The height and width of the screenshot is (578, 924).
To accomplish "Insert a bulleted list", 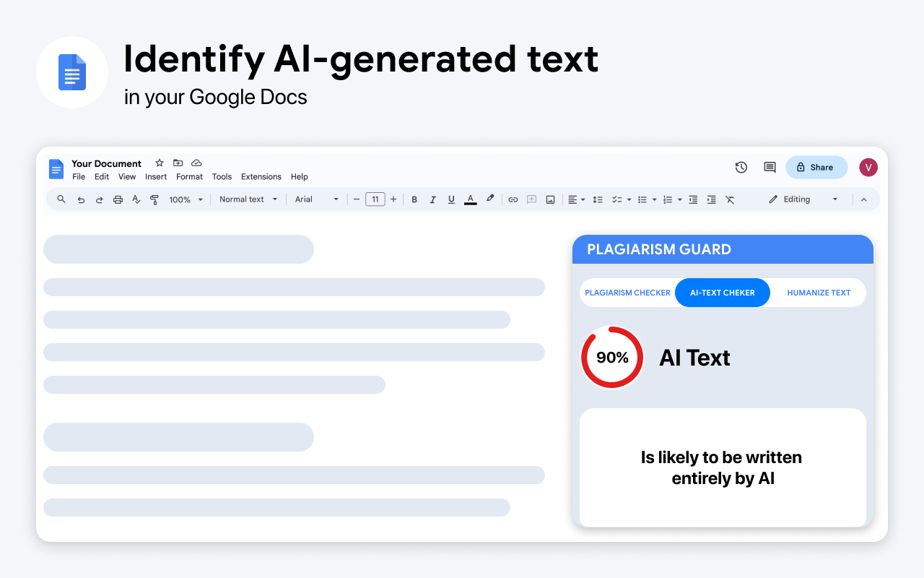I will pyautogui.click(x=642, y=199).
